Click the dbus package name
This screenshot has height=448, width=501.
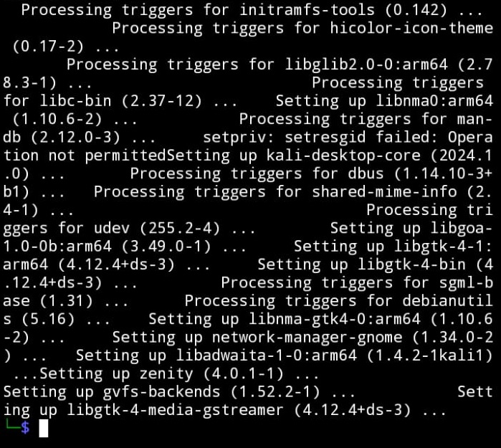[x=366, y=174]
